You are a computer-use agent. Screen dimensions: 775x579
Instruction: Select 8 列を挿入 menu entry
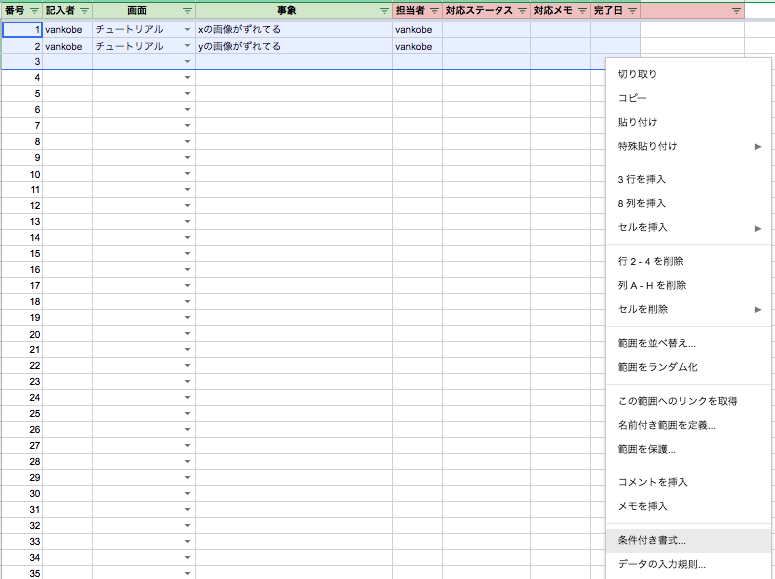pyautogui.click(x=688, y=203)
